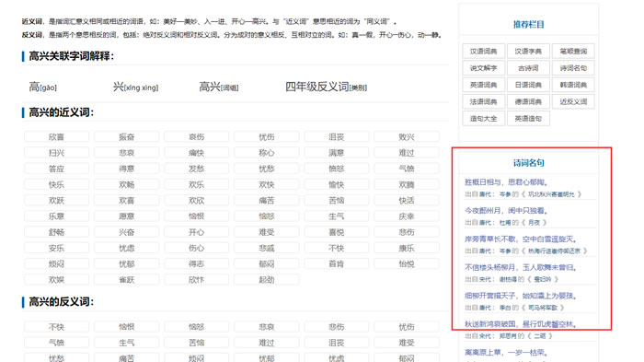Click the 笔顺查询 button

point(573,52)
